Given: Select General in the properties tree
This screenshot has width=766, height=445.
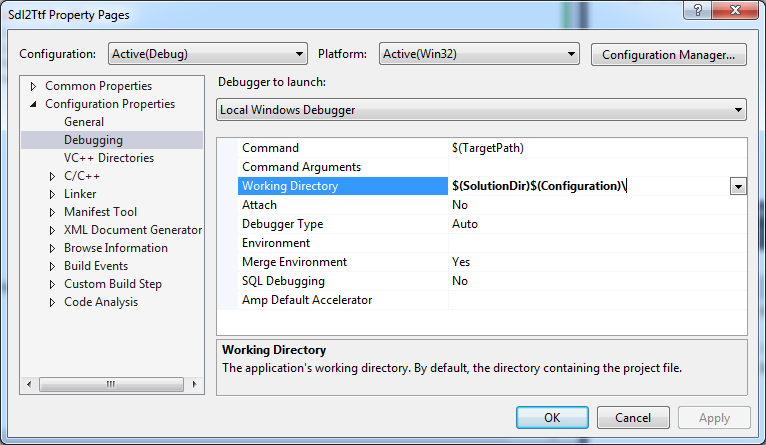Looking at the screenshot, I should (x=84, y=122).
